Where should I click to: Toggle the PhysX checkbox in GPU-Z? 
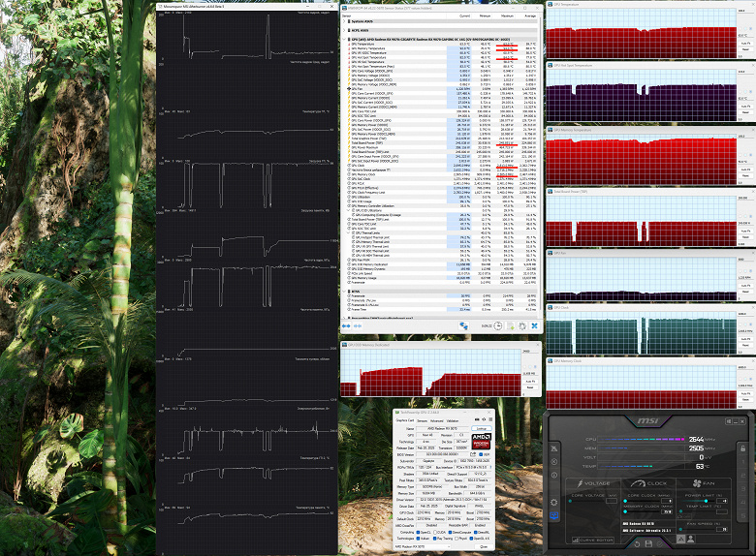pyautogui.click(x=457, y=539)
